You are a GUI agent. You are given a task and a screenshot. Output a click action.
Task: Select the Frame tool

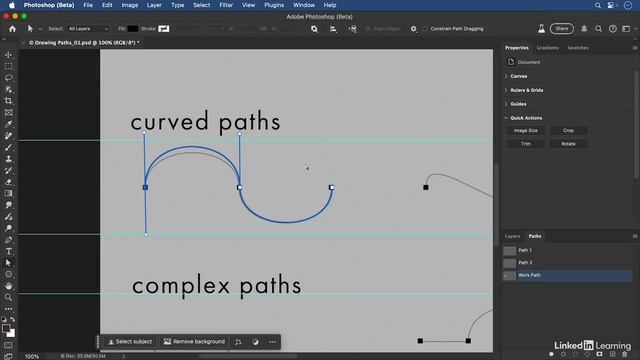point(8,113)
